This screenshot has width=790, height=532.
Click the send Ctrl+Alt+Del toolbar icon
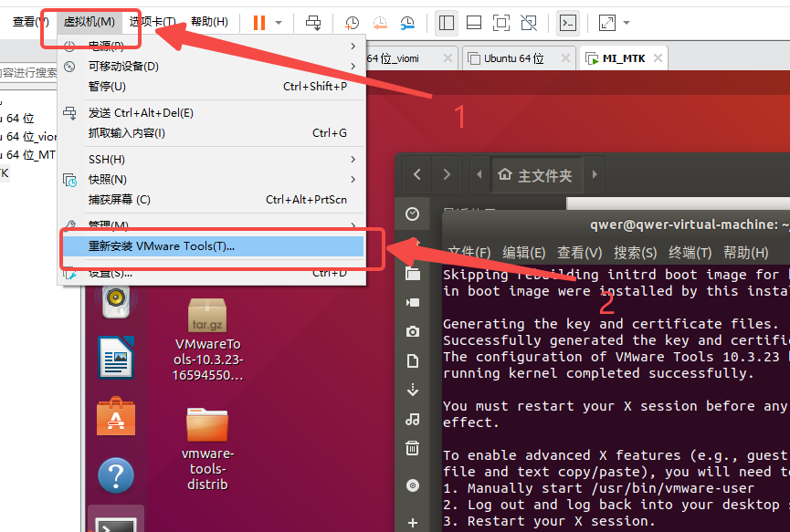pyautogui.click(x=313, y=23)
